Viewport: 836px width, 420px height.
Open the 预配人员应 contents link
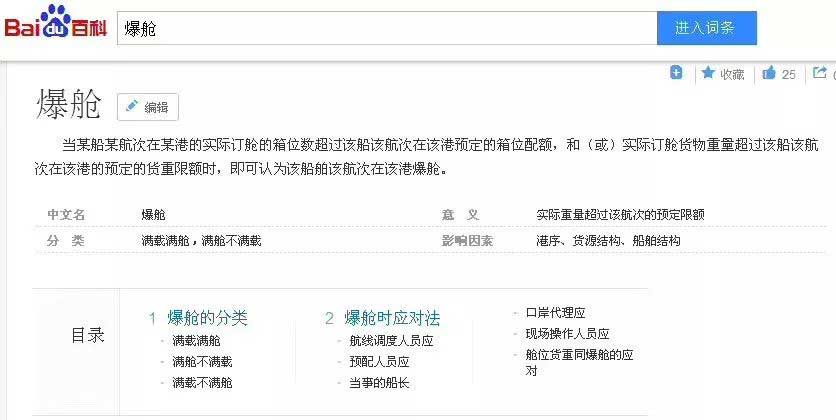pyautogui.click(x=379, y=362)
